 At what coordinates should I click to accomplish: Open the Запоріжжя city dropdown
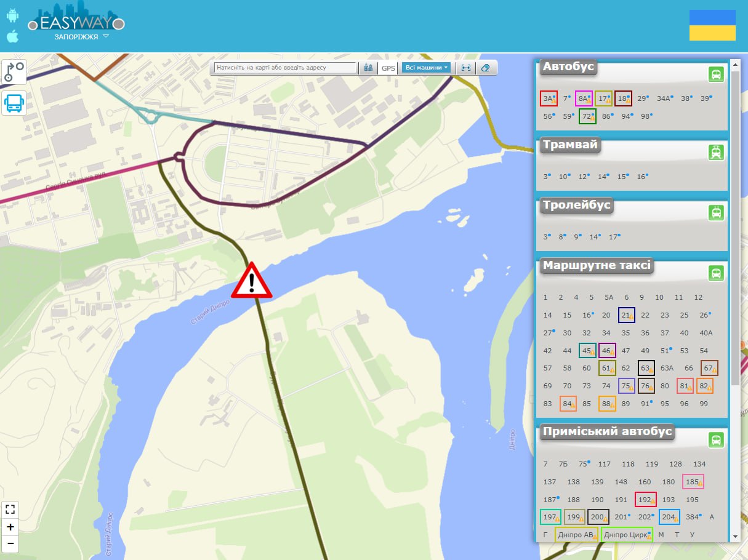[x=81, y=37]
